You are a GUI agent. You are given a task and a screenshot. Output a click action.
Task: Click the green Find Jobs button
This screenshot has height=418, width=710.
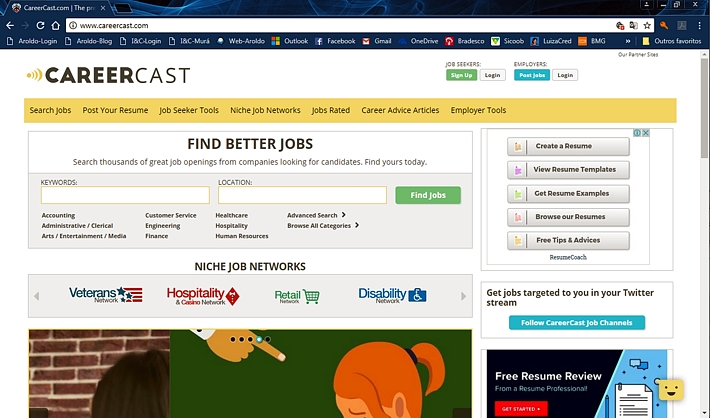[x=428, y=195]
